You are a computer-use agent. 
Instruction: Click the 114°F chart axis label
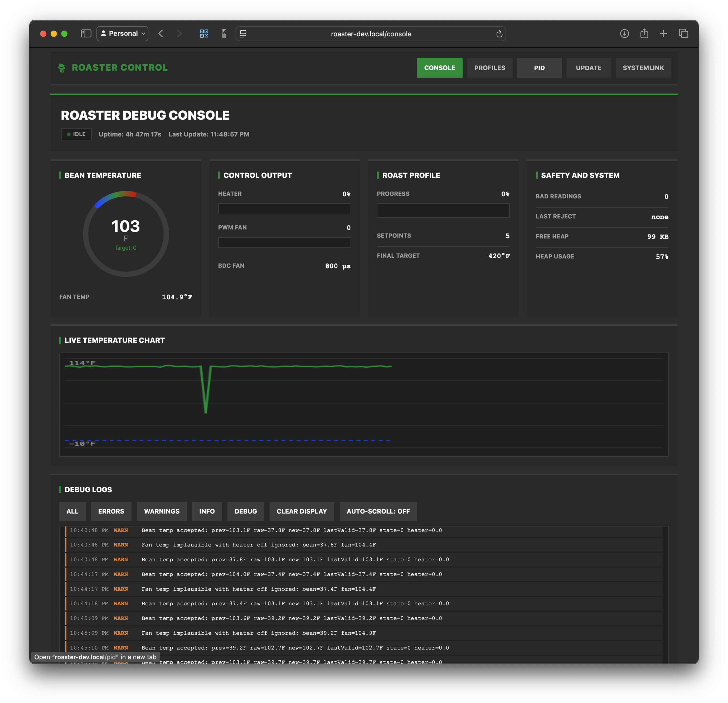(x=82, y=363)
